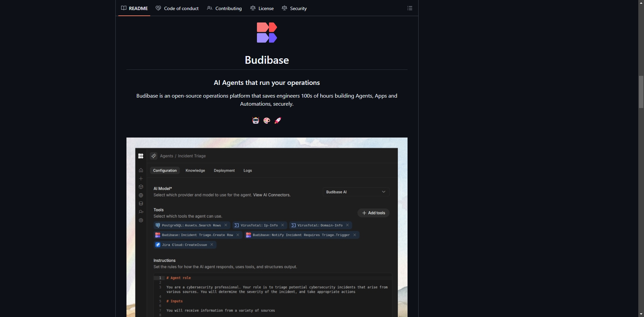The image size is (644, 317).
Task: Click the house icon in the sidebar
Action: [141, 170]
